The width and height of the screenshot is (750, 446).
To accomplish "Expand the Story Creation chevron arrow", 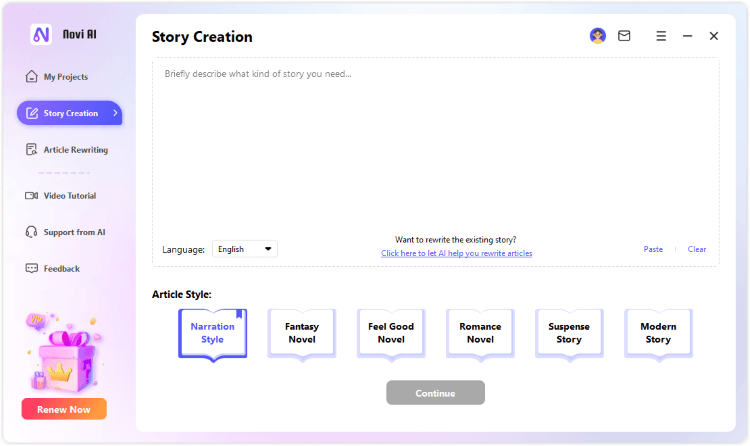I will click(x=115, y=113).
